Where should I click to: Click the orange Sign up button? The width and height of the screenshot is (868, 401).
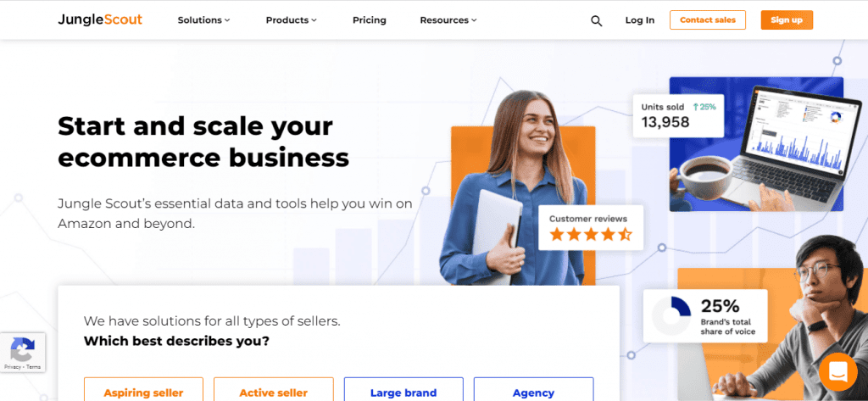click(787, 20)
